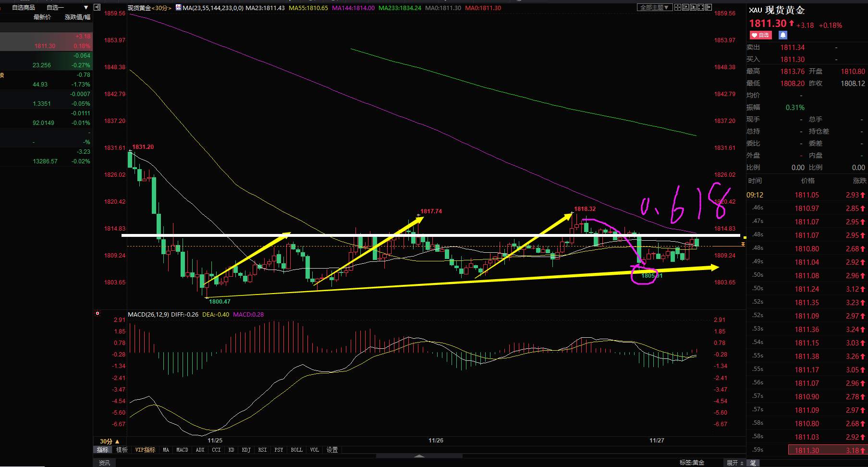Select the VIP指标 tab
The height and width of the screenshot is (467, 868).
[x=145, y=450]
